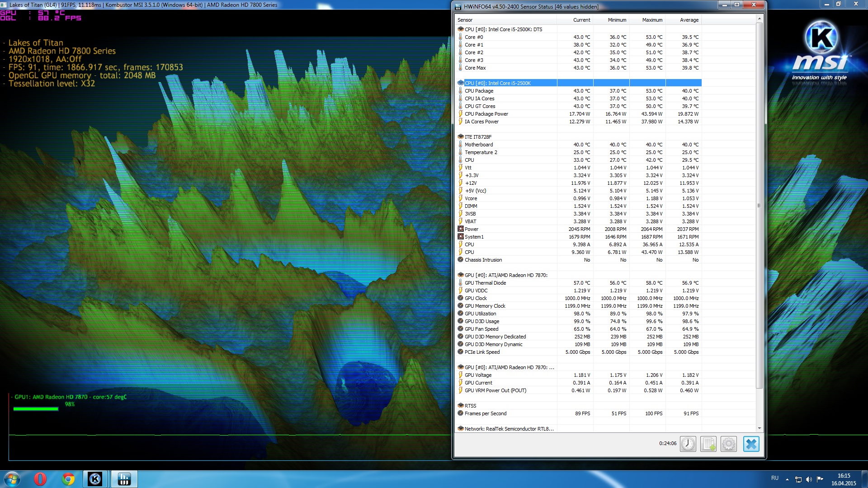Screen dimensions: 868x488
Task: Open Google Chrome from the taskbar
Action: [x=68, y=479]
